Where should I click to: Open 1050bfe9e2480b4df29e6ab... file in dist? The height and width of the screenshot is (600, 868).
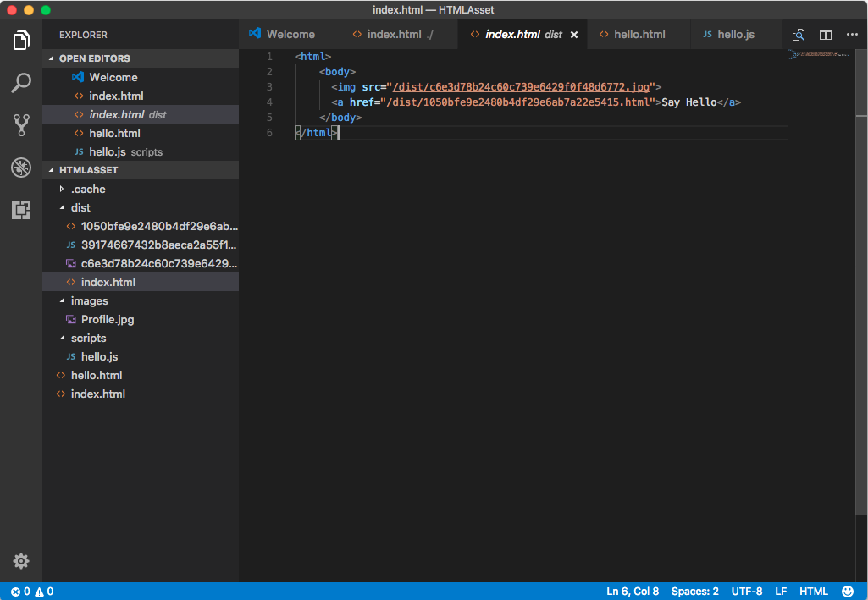[141, 226]
